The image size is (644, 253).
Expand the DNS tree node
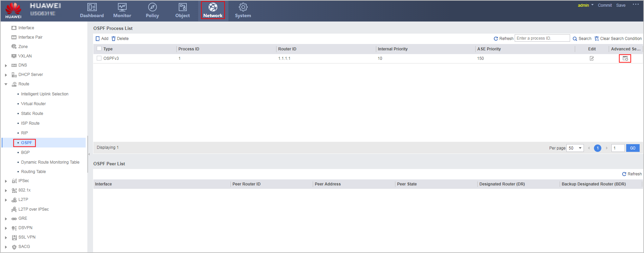tap(6, 66)
